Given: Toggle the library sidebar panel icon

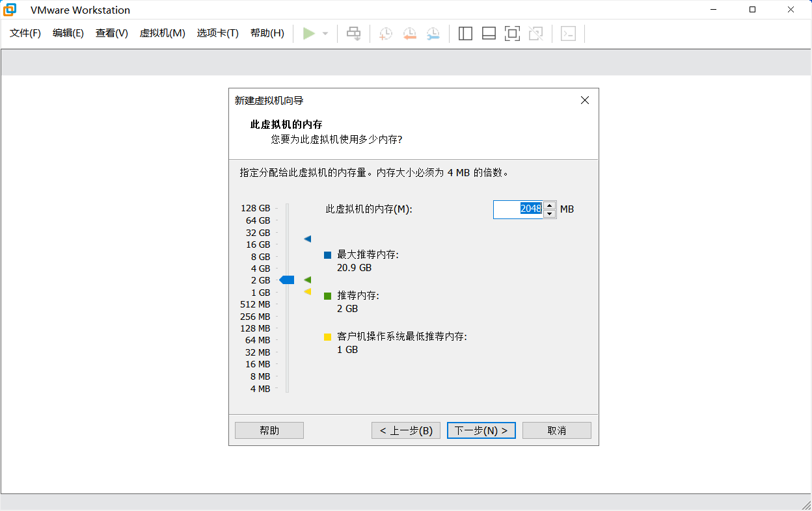Looking at the screenshot, I should click(465, 34).
